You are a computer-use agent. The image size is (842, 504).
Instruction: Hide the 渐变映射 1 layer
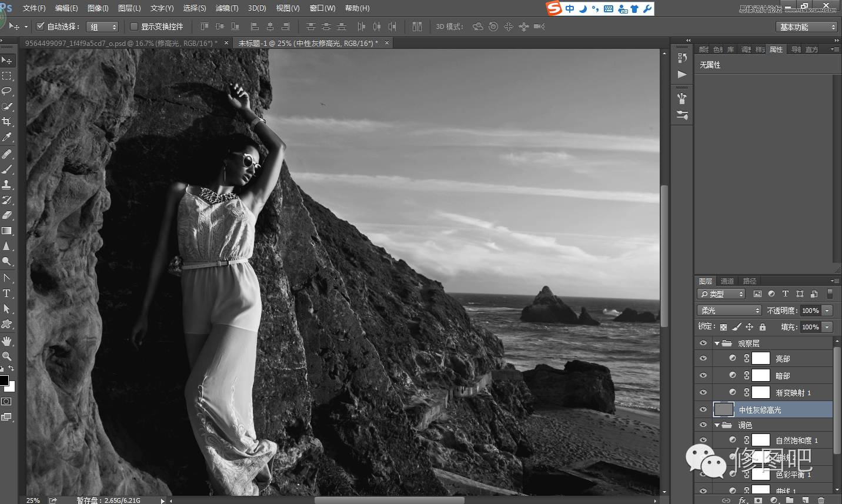703,392
